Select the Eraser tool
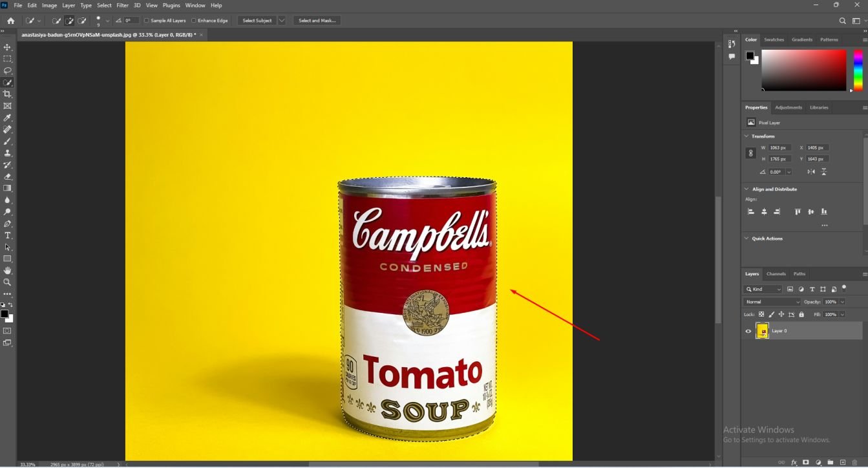The width and height of the screenshot is (868, 468). (x=8, y=176)
